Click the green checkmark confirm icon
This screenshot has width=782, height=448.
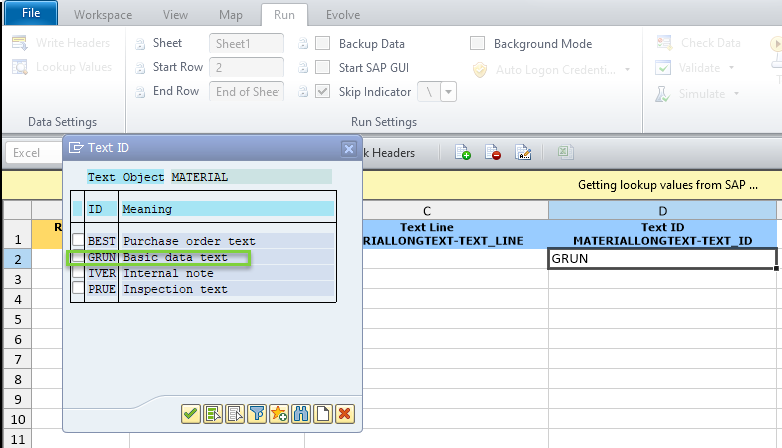[191, 413]
